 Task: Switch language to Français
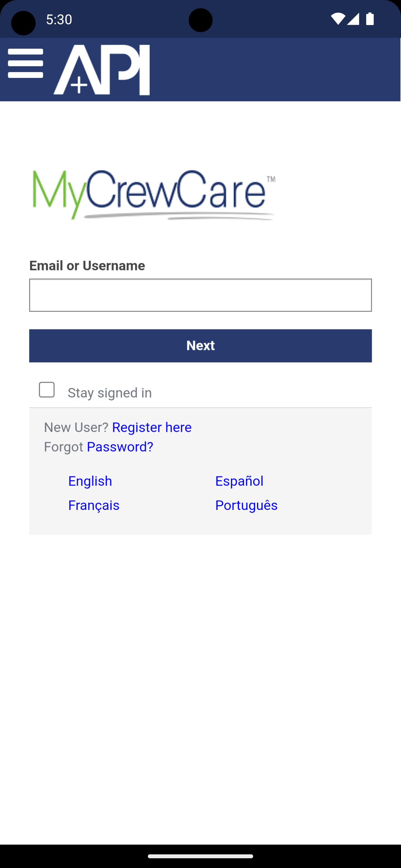point(94,505)
